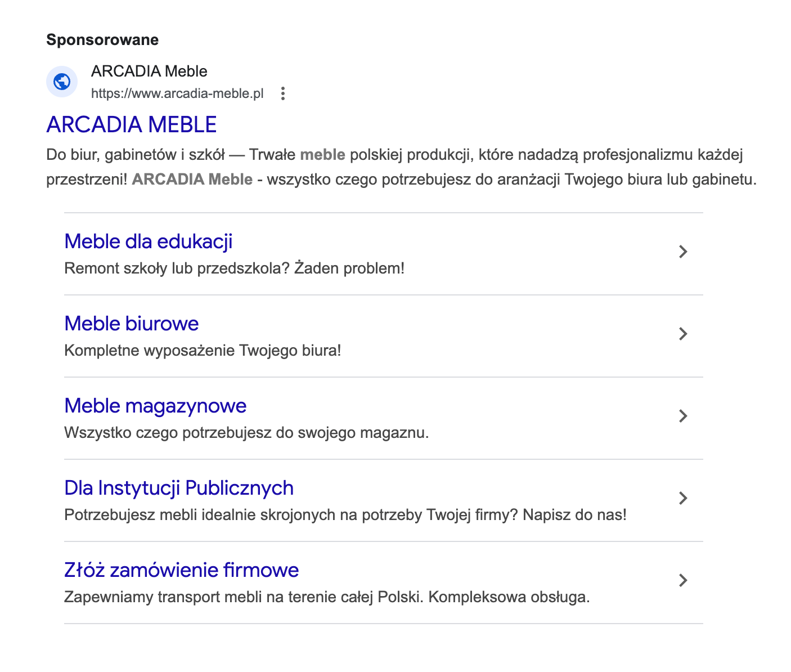
Task: Visit the Dla Instytucji Publicznych sitelink
Action: 179,488
